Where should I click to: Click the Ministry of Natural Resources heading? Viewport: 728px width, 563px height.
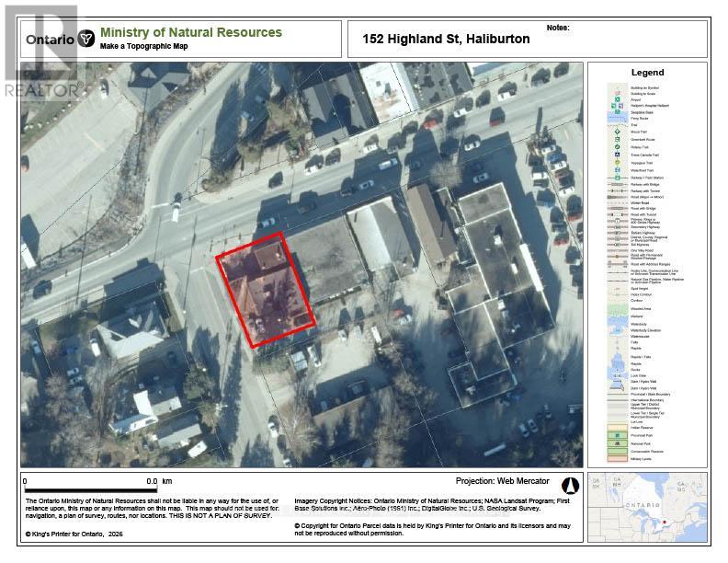pos(191,32)
